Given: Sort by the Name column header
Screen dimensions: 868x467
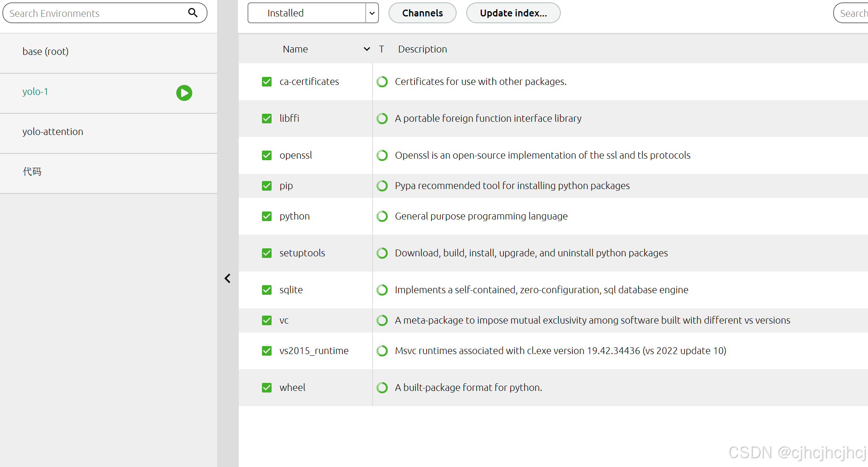Looking at the screenshot, I should point(295,49).
